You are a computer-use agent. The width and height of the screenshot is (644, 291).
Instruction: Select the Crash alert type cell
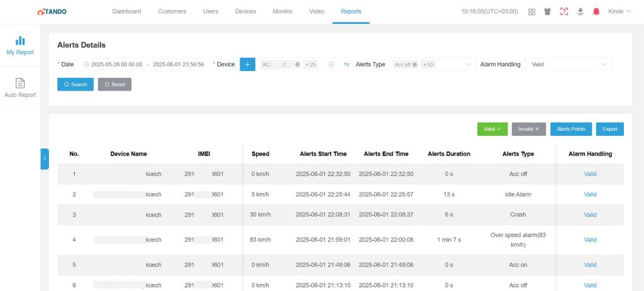tap(518, 215)
